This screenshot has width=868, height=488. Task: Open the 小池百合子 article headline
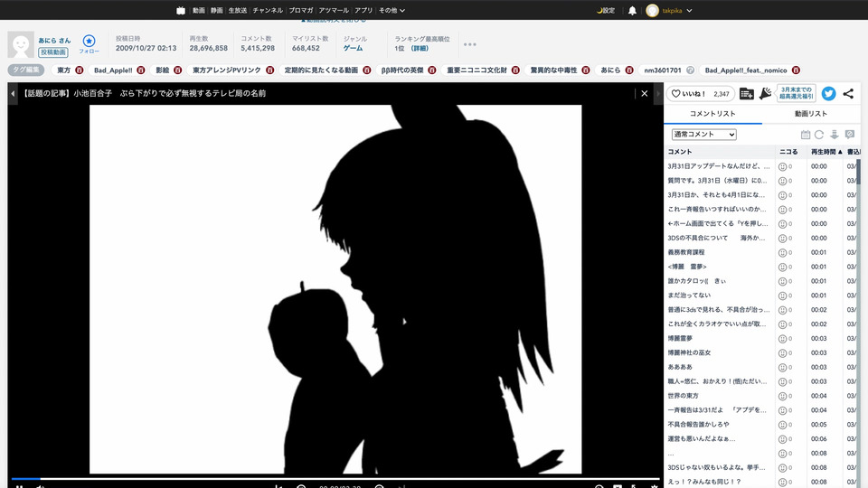145,93
